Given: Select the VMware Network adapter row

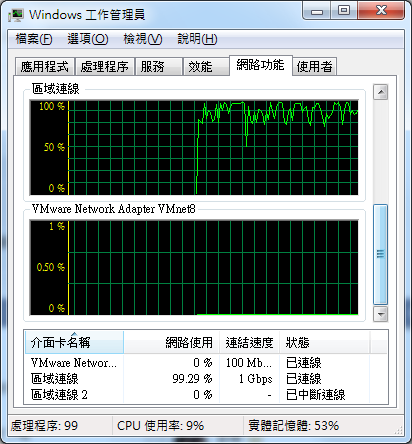Looking at the screenshot, I should tap(206, 362).
